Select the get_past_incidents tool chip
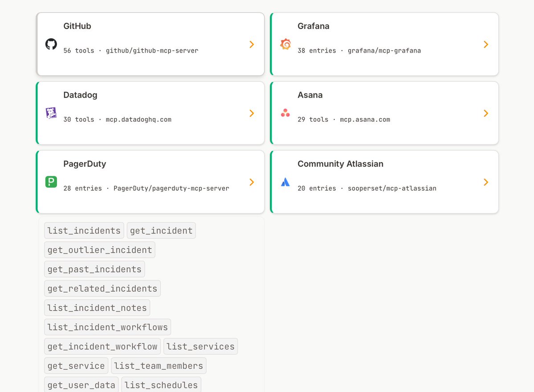Image resolution: width=534 pixels, height=392 pixels. click(95, 269)
